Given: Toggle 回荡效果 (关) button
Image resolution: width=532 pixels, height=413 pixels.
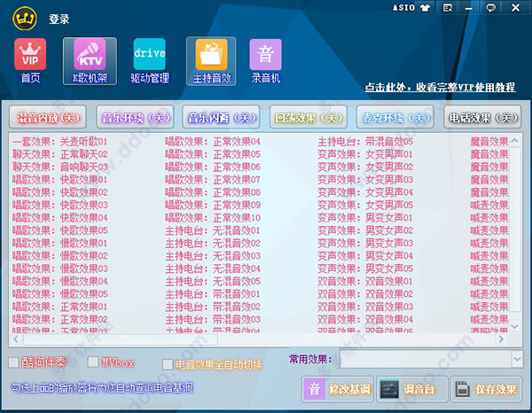Looking at the screenshot, I should (308, 117).
